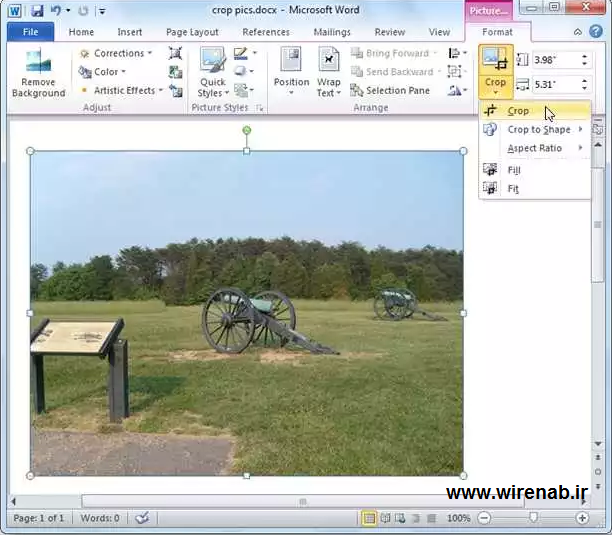Screen dimensions: 612x535
Task: Switch to Web Layout view
Action: coord(400,518)
